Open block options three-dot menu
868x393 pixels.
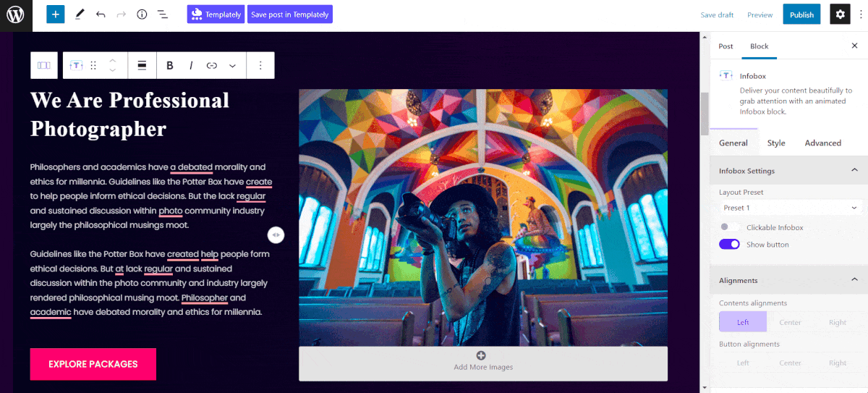click(x=260, y=65)
